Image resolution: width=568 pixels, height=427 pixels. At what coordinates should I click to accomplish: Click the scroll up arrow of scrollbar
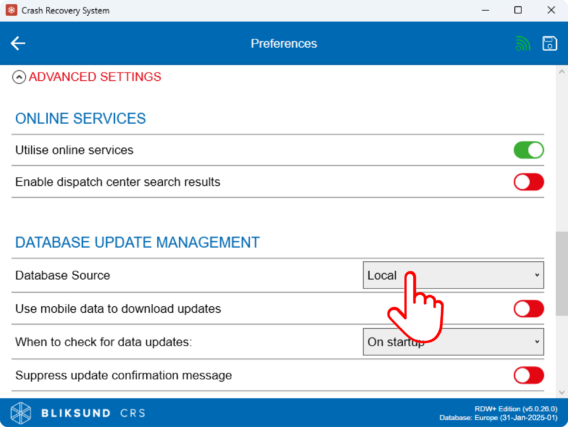(x=561, y=72)
